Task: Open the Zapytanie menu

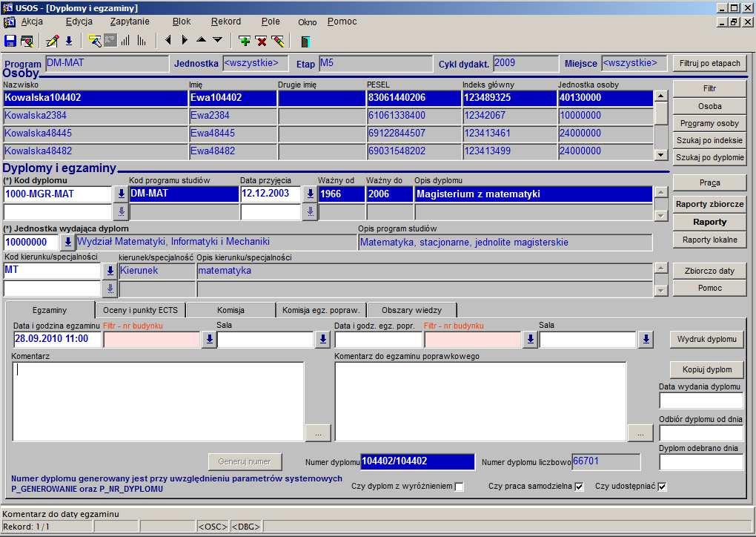Action: (x=130, y=22)
